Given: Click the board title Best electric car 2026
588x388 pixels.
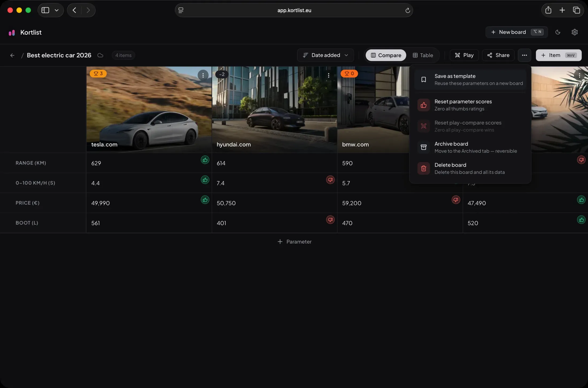Looking at the screenshot, I should pyautogui.click(x=59, y=55).
